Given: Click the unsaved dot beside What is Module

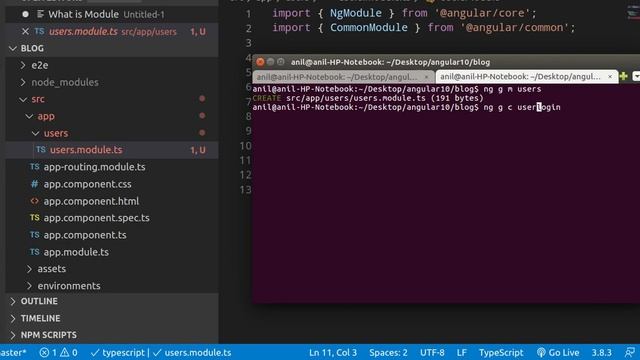Looking at the screenshot, I should tap(25, 14).
